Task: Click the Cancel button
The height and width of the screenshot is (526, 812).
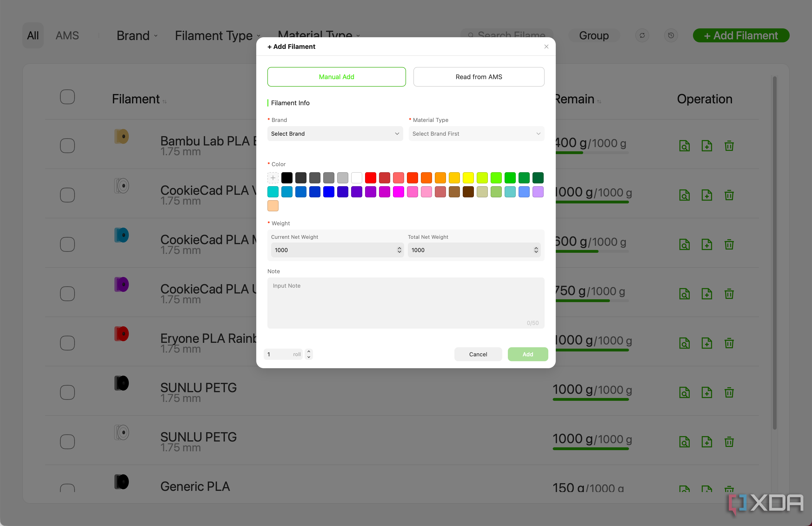Action: click(478, 354)
